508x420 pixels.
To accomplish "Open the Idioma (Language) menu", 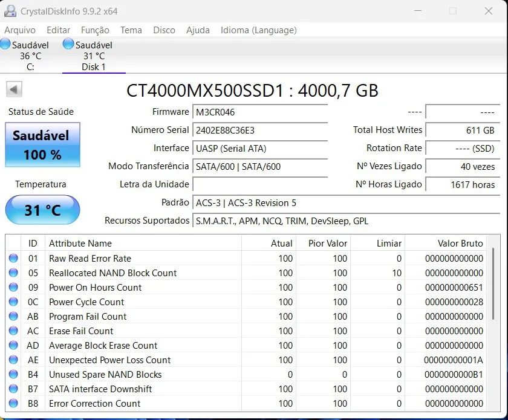I will (259, 30).
